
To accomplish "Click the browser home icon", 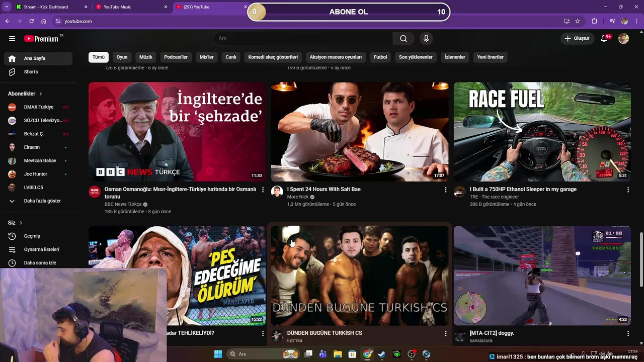I will [x=44, y=21].
